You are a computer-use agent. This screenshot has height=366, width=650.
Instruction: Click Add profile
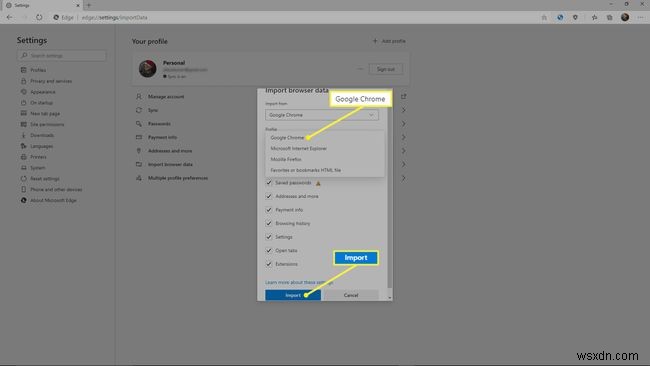tap(389, 41)
